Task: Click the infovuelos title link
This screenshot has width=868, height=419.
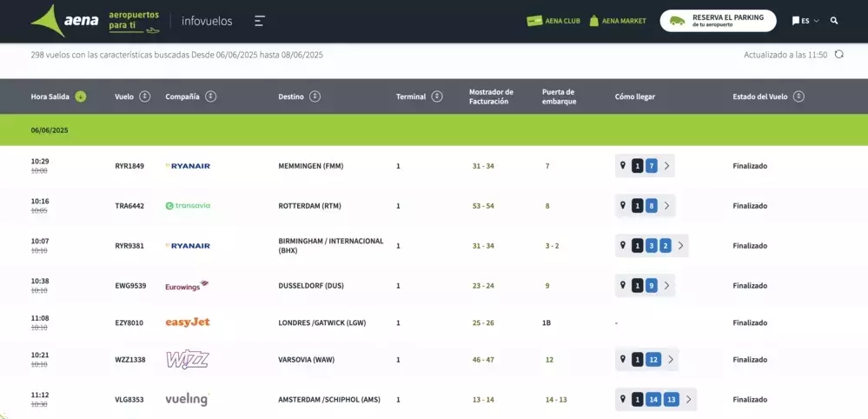Action: coord(206,21)
